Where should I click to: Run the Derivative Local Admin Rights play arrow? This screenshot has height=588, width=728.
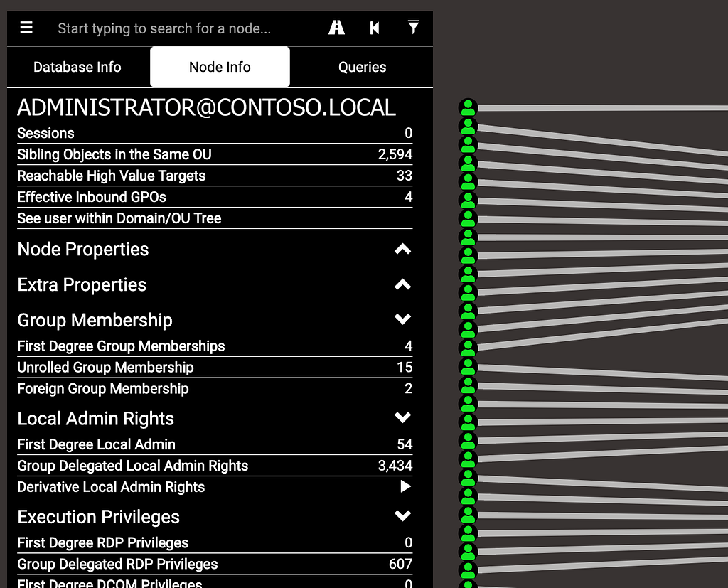tap(406, 486)
